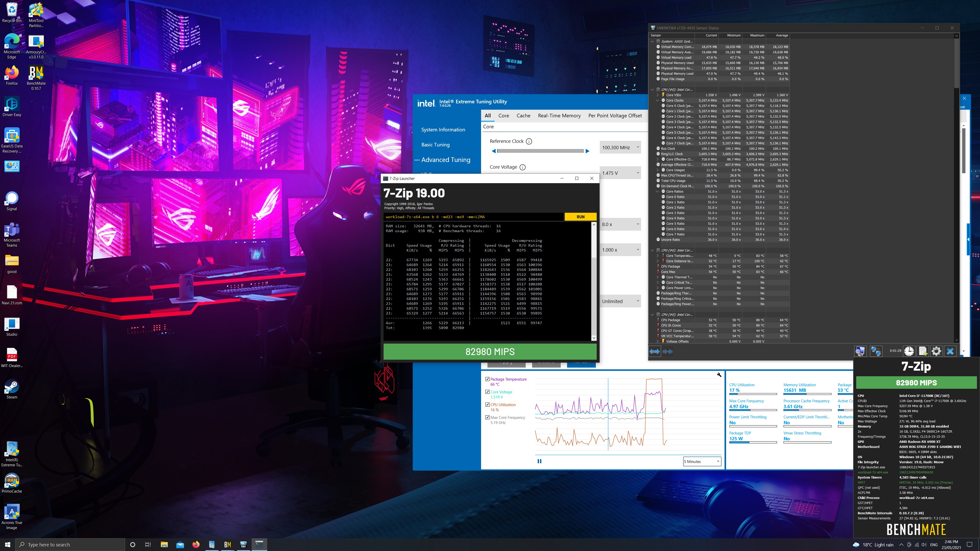Click the taskbar search box
Screen dimensions: 980x551
(x=70, y=545)
